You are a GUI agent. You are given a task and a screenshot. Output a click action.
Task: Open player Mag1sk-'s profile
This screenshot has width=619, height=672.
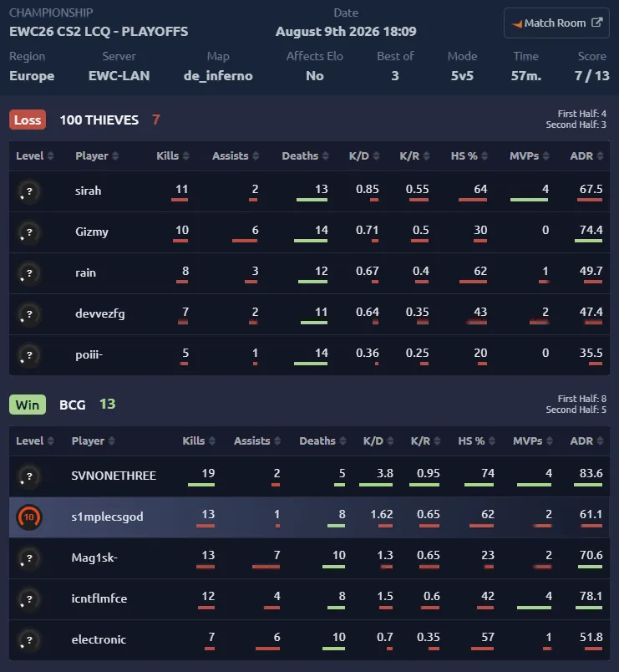coord(94,557)
